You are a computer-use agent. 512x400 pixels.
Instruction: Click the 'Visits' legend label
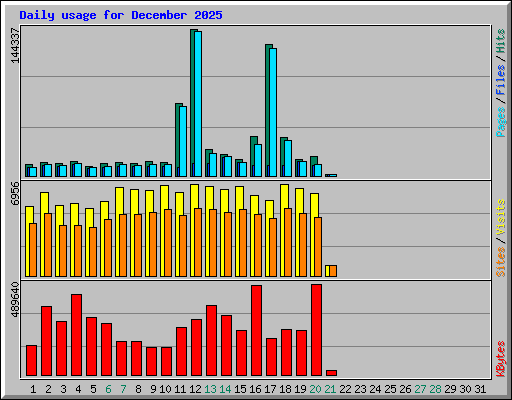[x=501, y=217]
